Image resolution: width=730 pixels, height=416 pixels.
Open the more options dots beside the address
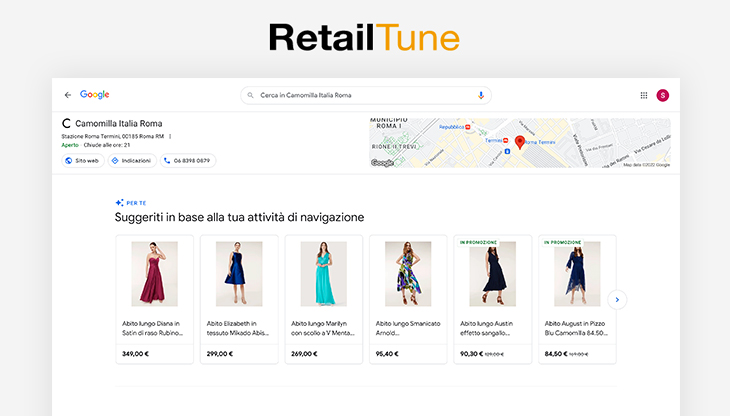pos(170,136)
